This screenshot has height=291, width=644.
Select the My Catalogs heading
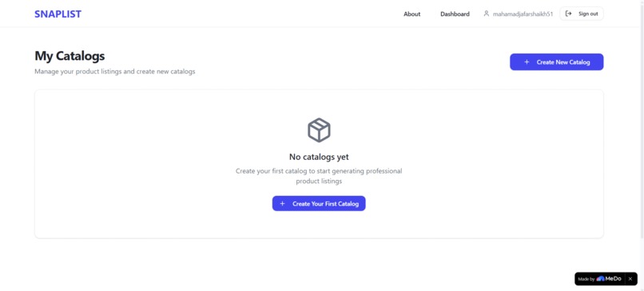pos(70,56)
